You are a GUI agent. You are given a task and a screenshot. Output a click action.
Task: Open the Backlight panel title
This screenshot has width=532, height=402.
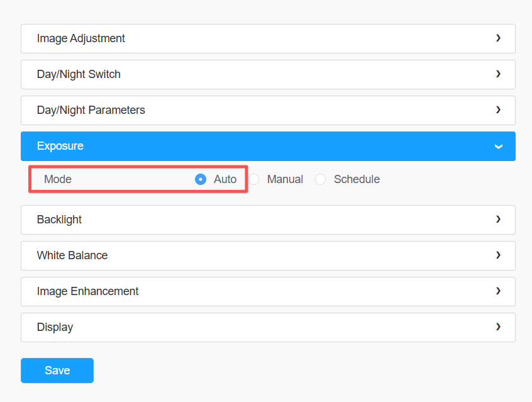tap(59, 220)
